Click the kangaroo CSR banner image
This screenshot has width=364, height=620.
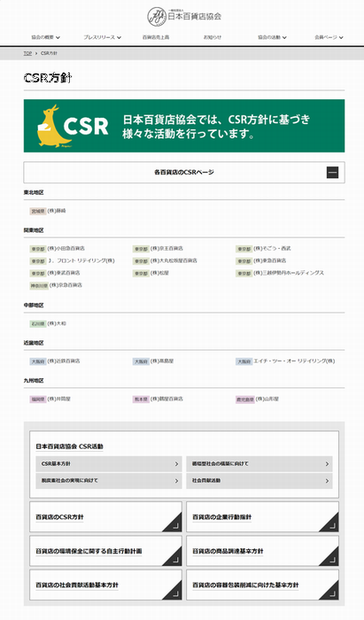(x=184, y=126)
